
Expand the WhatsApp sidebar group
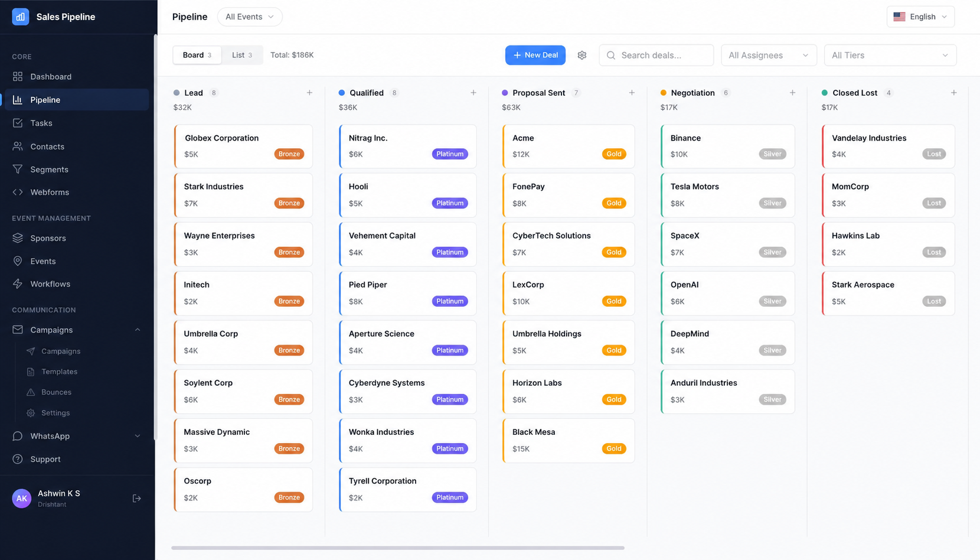click(x=138, y=436)
